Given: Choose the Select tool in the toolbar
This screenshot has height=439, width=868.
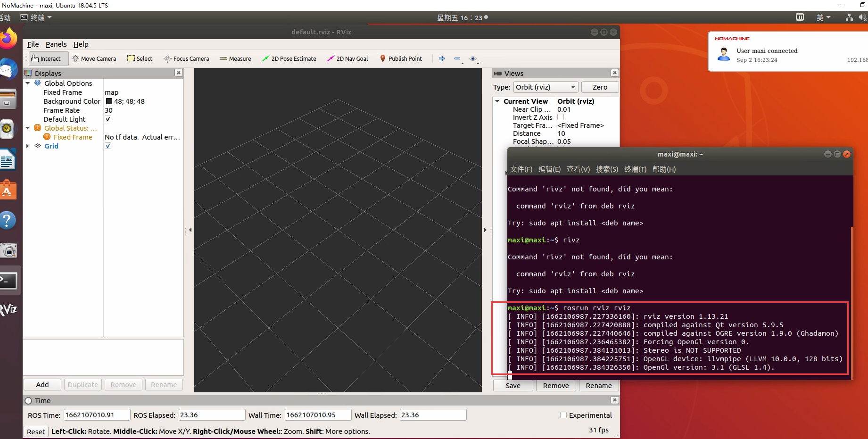Looking at the screenshot, I should (140, 58).
